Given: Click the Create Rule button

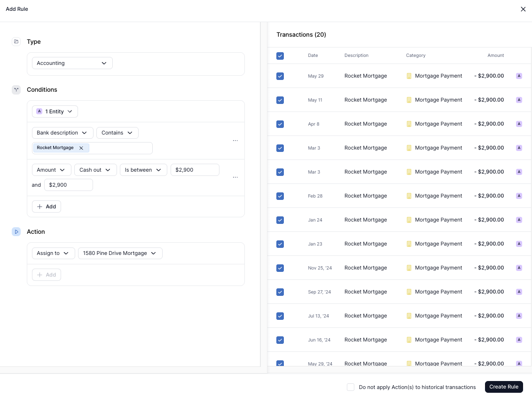Looking at the screenshot, I should pos(504,387).
